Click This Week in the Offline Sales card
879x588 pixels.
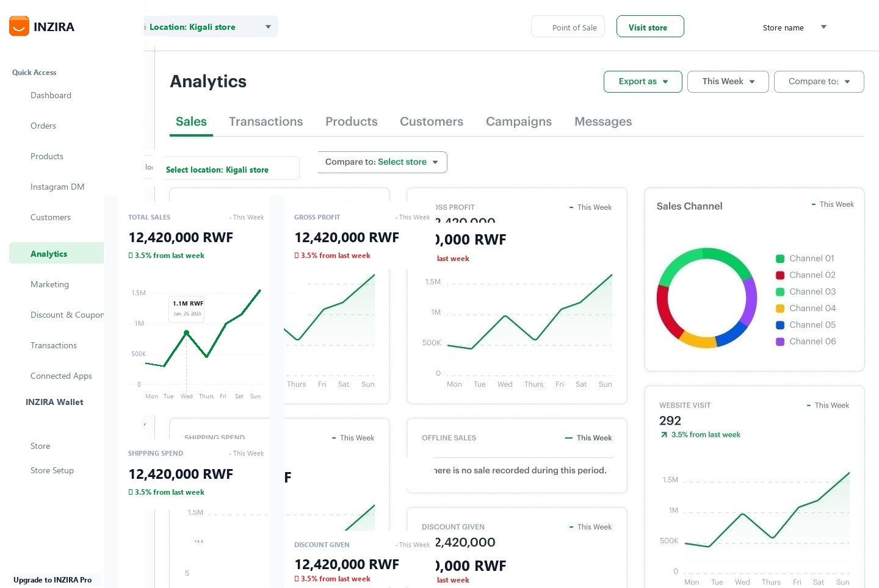click(x=594, y=438)
